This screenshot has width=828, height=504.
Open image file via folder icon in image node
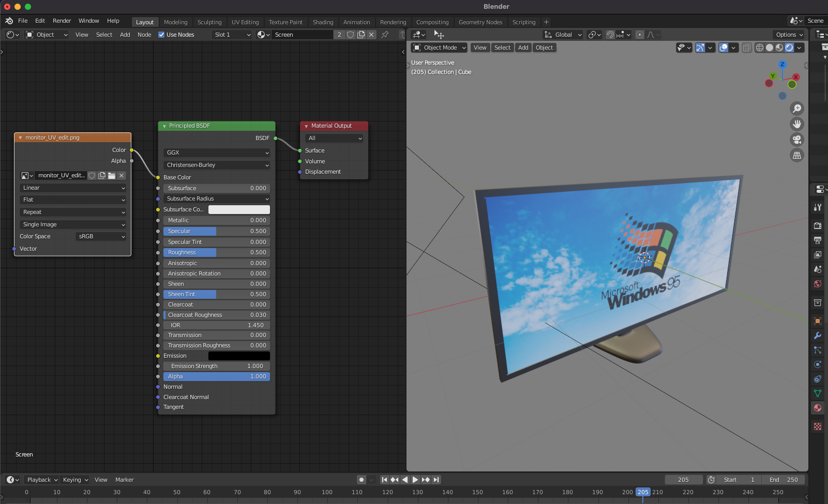[x=112, y=176]
